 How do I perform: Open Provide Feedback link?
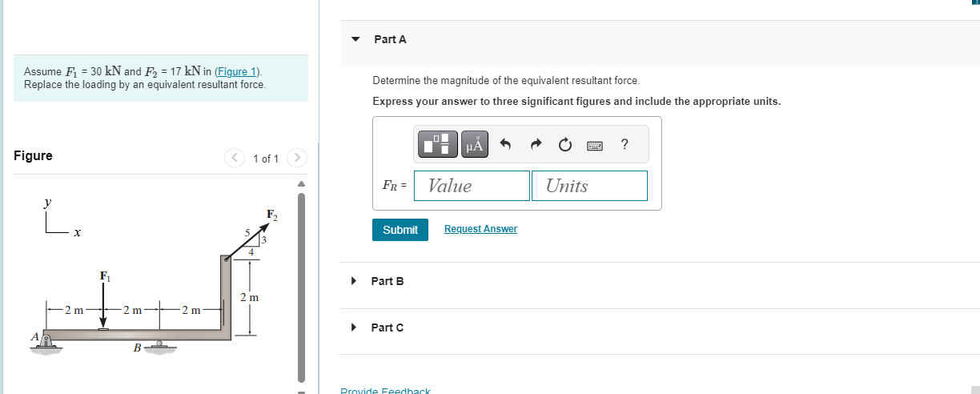[385, 391]
